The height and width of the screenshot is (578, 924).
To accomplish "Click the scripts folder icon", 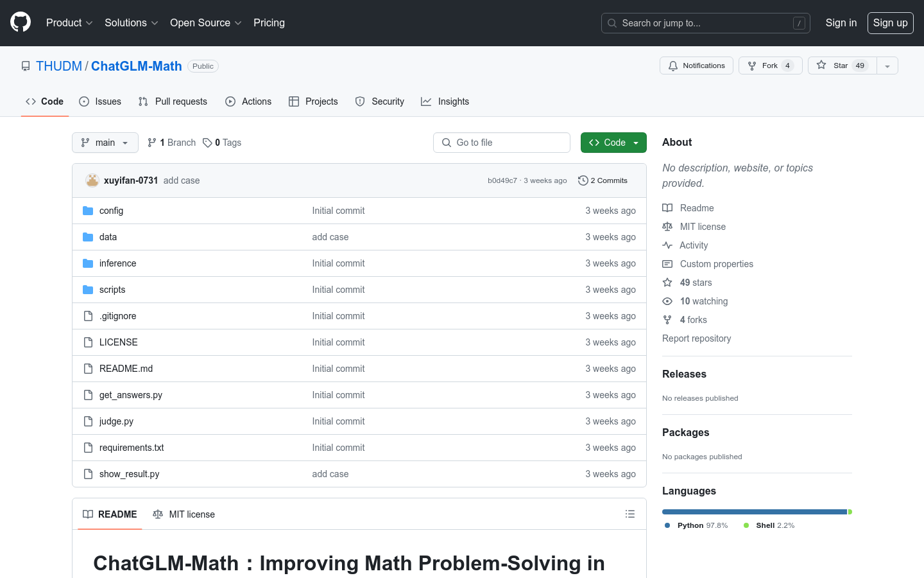I will point(88,290).
